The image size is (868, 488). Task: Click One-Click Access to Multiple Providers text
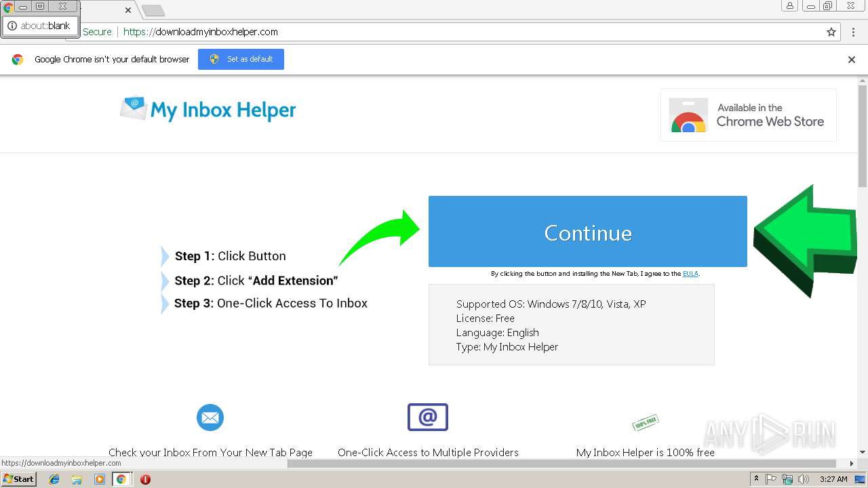[x=428, y=452]
